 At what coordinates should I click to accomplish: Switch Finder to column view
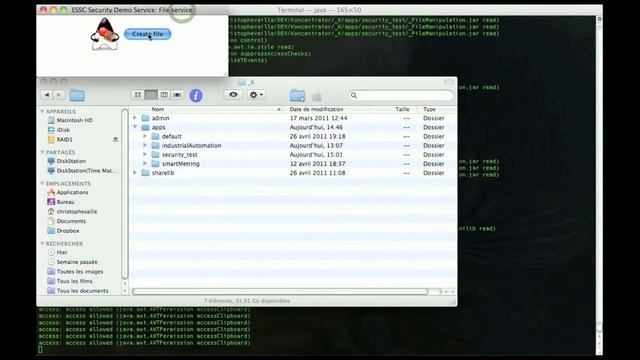[164, 95]
